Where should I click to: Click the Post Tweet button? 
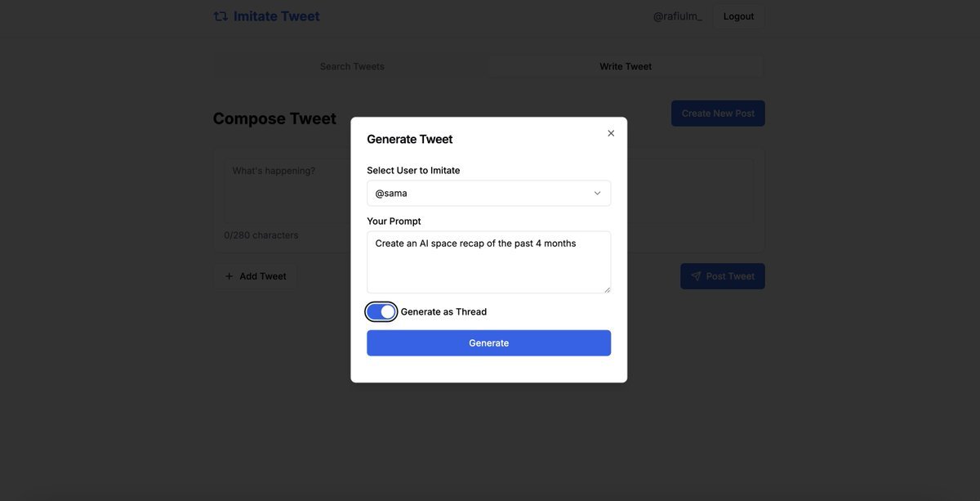[722, 276]
